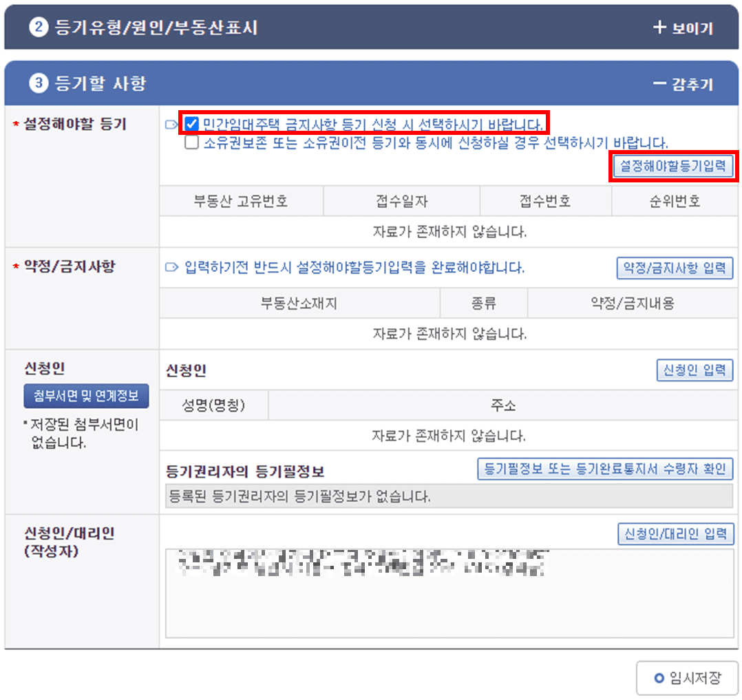Click the 설정해야할 등기 row label

pos(75,125)
